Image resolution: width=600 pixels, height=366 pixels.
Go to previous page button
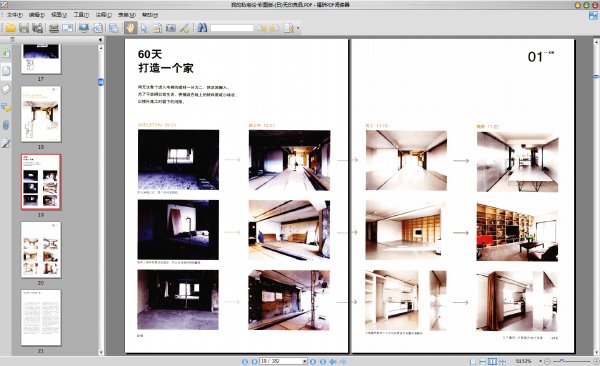click(254, 361)
